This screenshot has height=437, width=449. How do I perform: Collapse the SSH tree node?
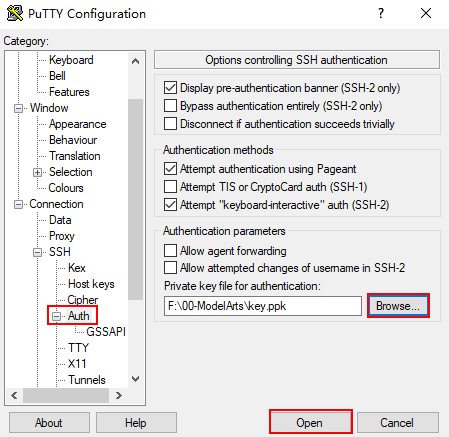point(38,252)
